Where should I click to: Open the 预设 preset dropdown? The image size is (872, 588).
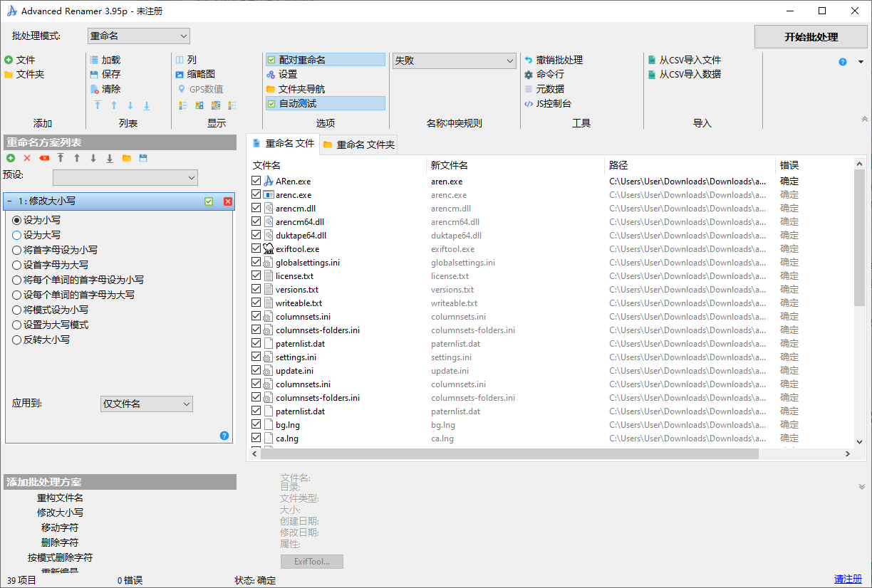tap(125, 177)
